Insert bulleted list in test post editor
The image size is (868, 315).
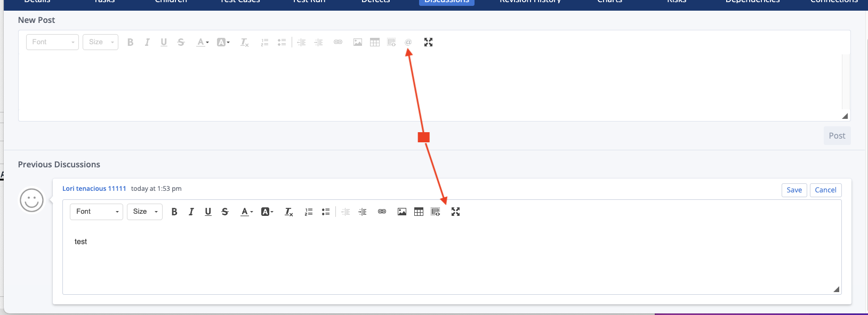(326, 212)
